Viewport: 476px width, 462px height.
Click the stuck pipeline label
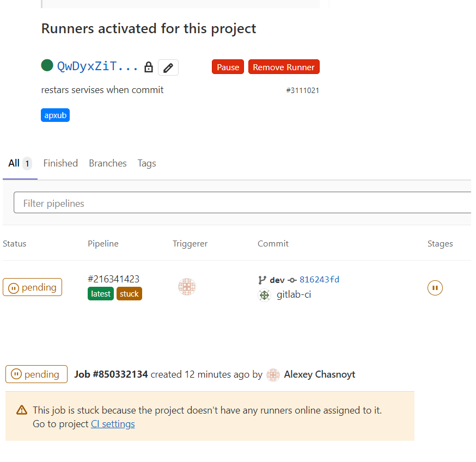tap(129, 294)
